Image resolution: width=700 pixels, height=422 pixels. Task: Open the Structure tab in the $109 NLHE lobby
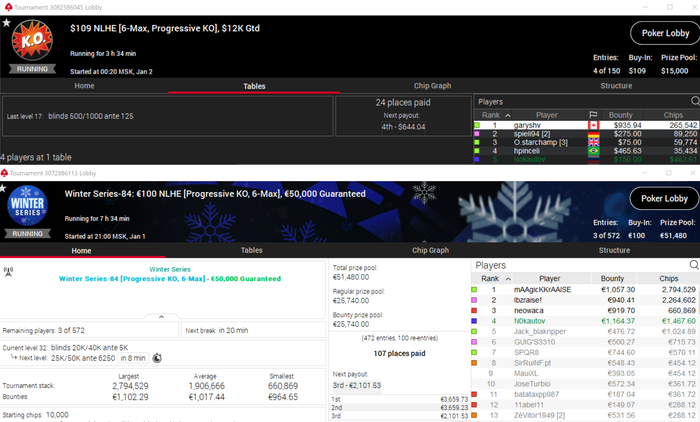[x=616, y=86]
